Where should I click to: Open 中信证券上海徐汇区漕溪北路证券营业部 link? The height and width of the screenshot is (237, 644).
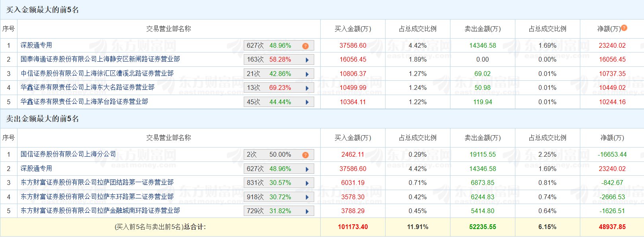[x=97, y=74]
